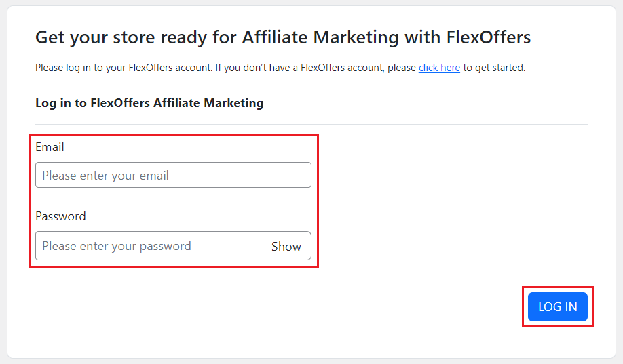Toggle Show password visibility

click(x=286, y=247)
